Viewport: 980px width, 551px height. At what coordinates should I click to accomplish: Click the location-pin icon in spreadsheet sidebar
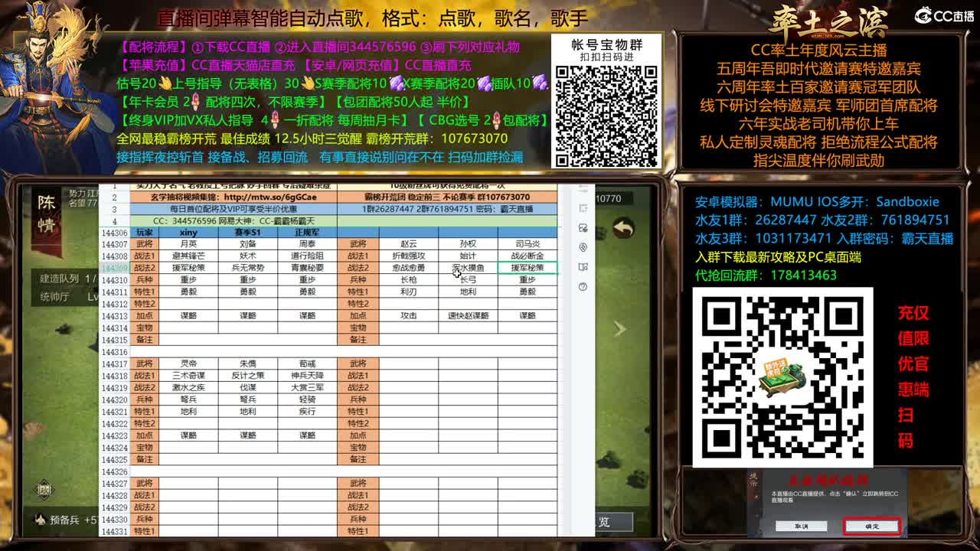point(583,247)
